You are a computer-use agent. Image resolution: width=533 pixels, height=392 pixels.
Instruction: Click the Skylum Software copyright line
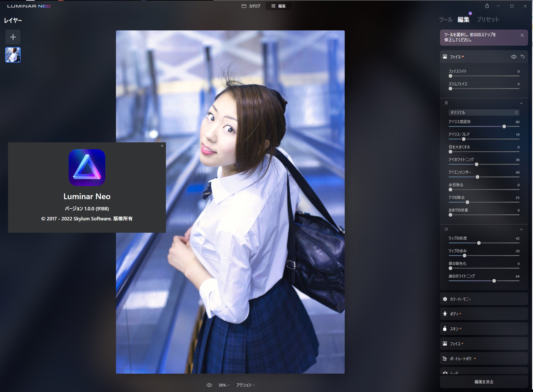coord(87,219)
